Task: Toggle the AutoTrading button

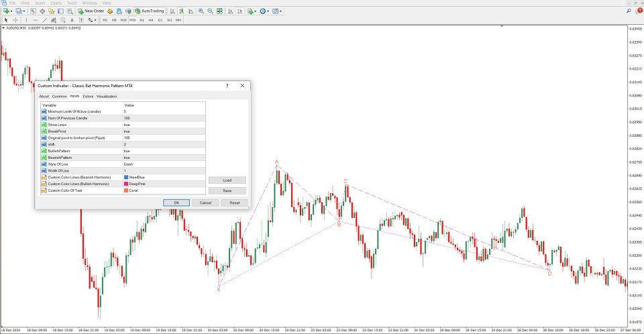Action: (151, 11)
